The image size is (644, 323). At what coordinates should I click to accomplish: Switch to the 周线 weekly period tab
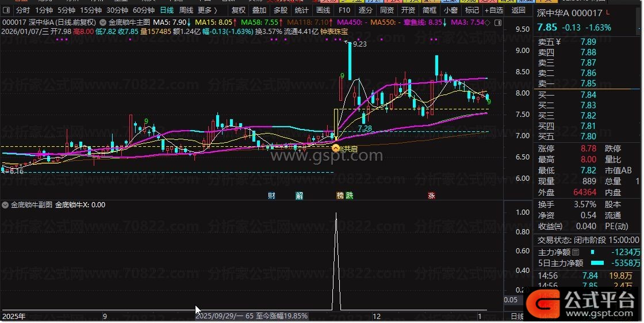[x=186, y=10]
